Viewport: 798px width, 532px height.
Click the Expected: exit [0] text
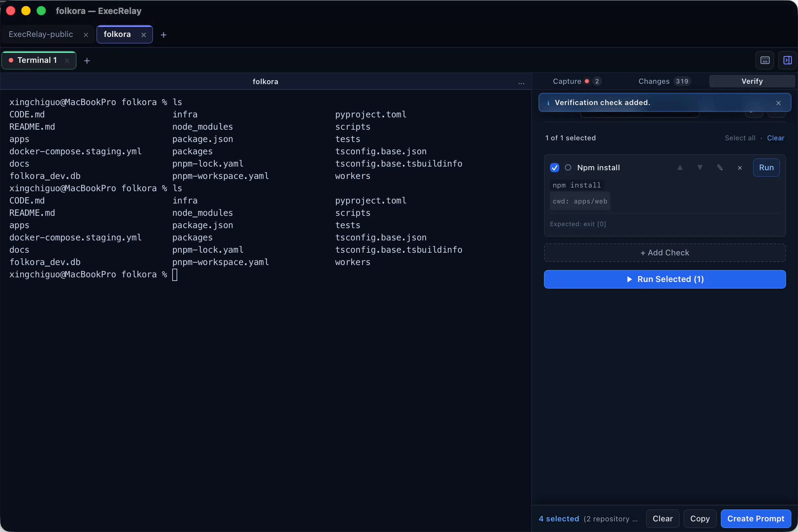578,224
